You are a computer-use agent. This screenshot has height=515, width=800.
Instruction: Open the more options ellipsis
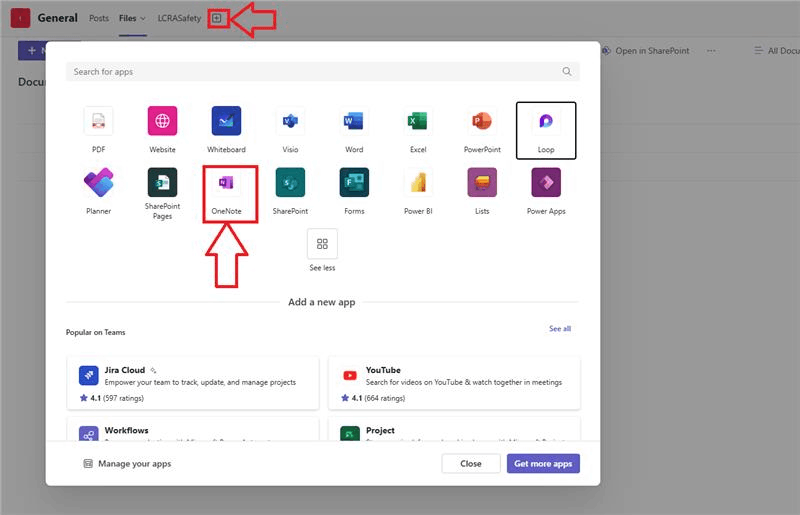coord(711,51)
